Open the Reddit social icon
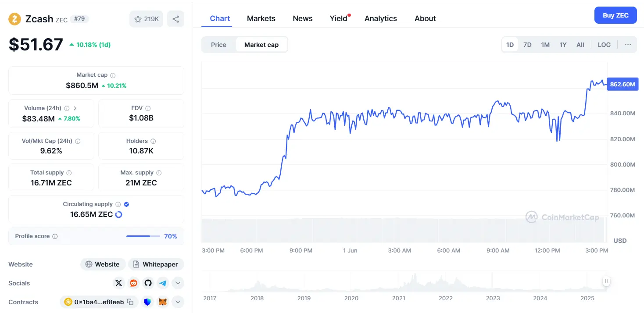Viewport: 644px width, 313px height. click(x=133, y=283)
